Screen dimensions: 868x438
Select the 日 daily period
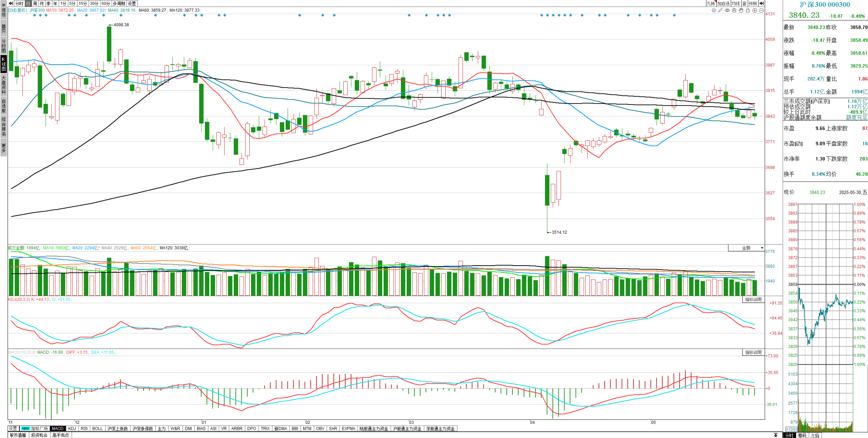pos(28,3)
